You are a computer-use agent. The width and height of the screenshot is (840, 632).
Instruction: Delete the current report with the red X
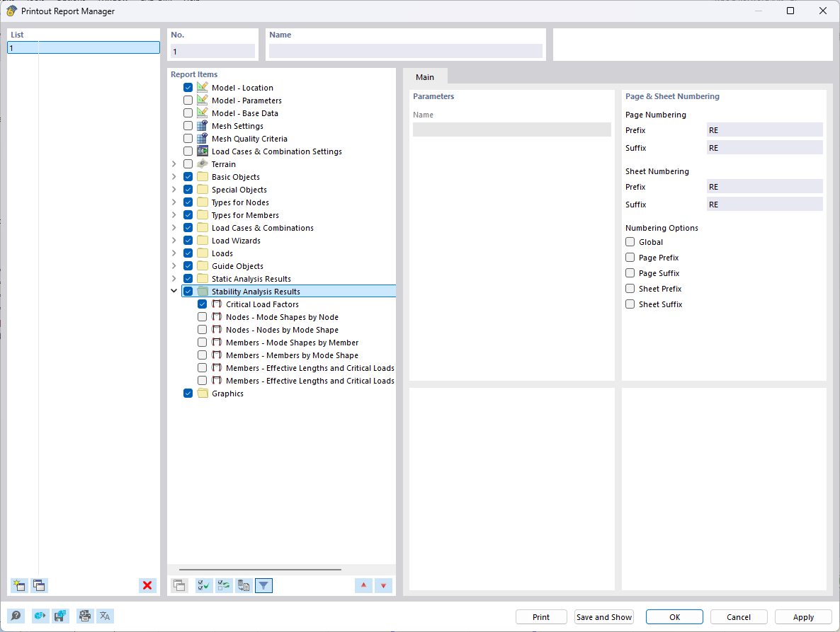click(x=147, y=585)
